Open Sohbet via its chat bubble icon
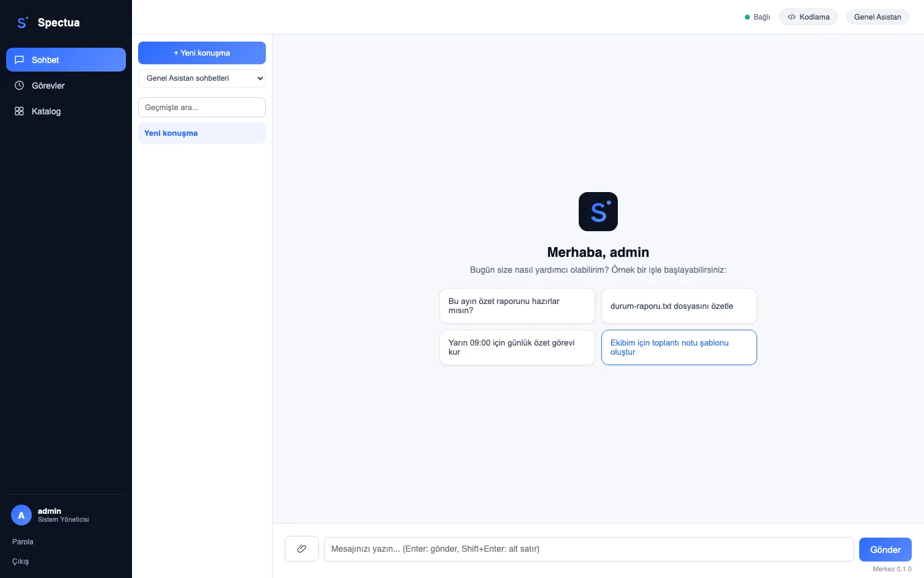Screen dimensions: 924x578 (x=20, y=60)
